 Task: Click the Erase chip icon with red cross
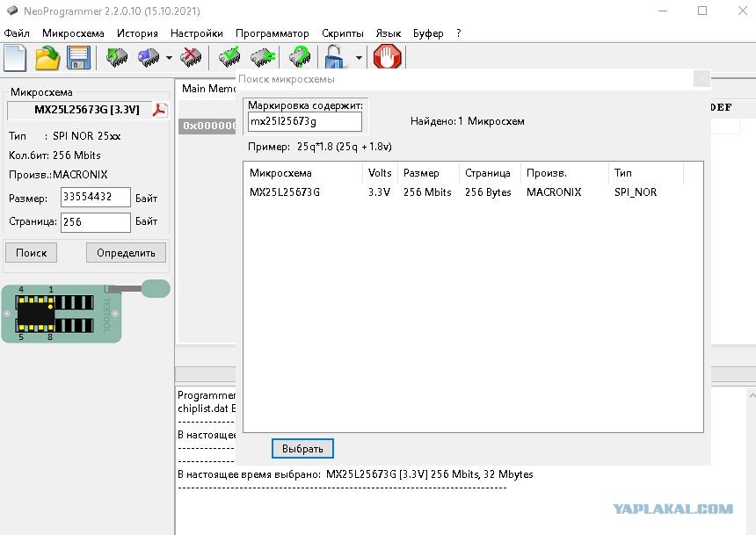pyautogui.click(x=191, y=57)
